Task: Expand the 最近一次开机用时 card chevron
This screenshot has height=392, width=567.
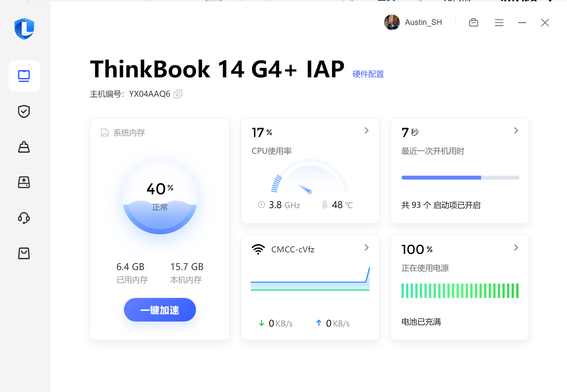Action: [x=516, y=131]
